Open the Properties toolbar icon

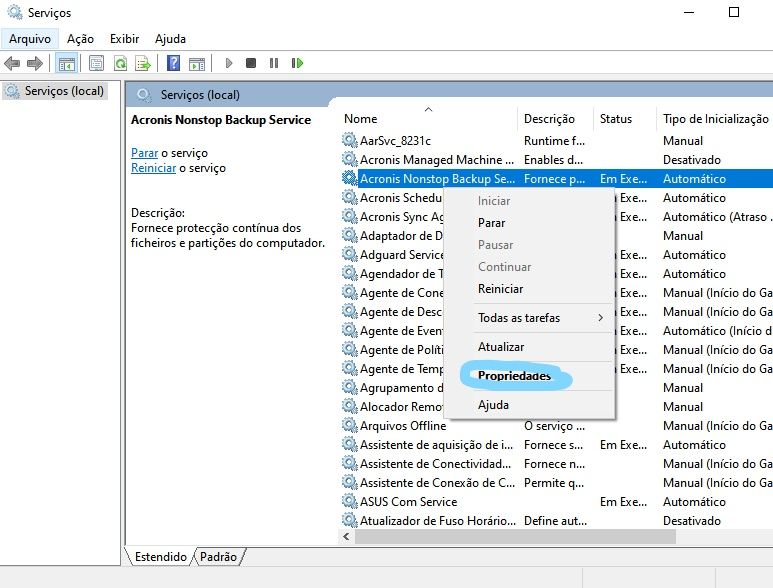pos(96,63)
